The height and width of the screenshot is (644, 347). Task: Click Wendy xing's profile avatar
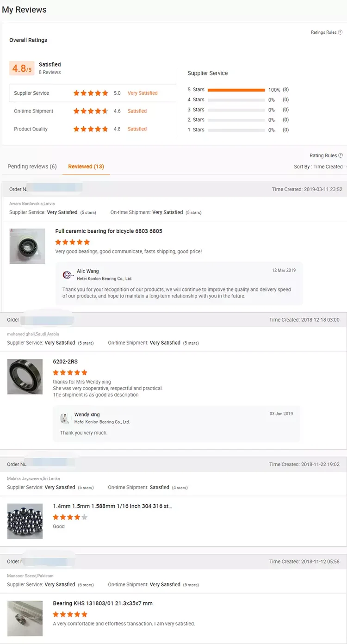pos(65,418)
